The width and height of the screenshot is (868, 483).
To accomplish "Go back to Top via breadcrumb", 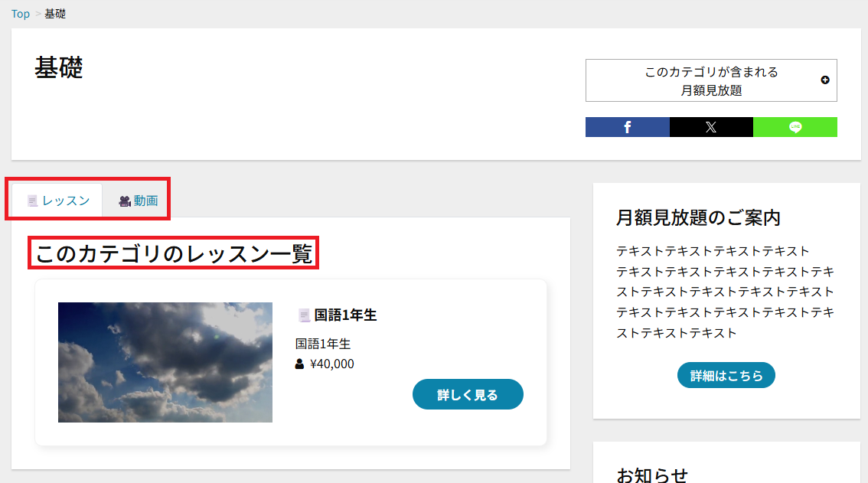I will pos(21,14).
